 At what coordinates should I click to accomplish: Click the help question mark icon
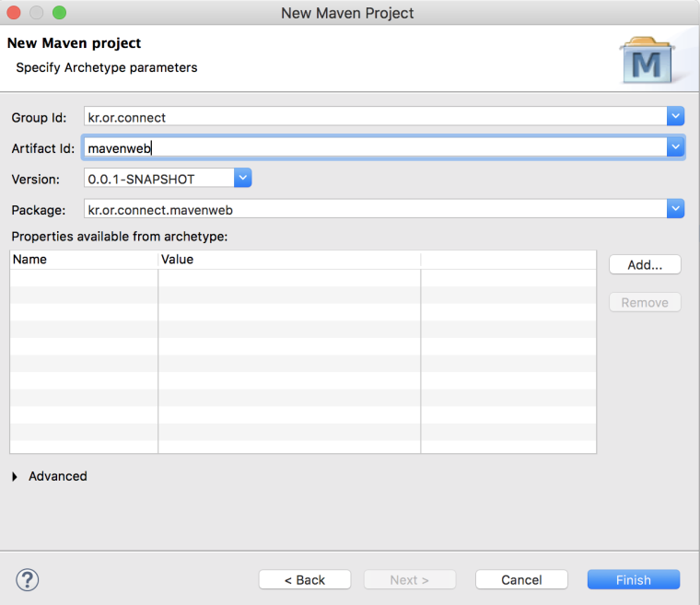point(28,580)
